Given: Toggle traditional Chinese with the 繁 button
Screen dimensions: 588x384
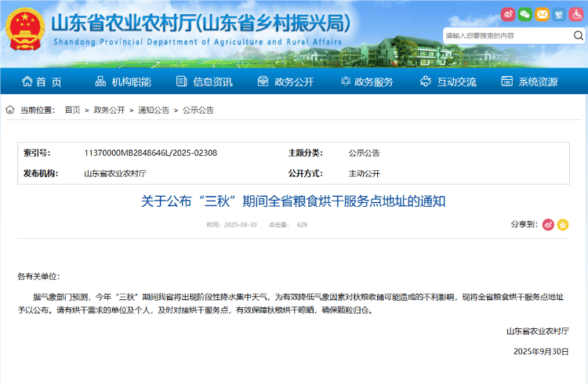Looking at the screenshot, I should (x=560, y=14).
